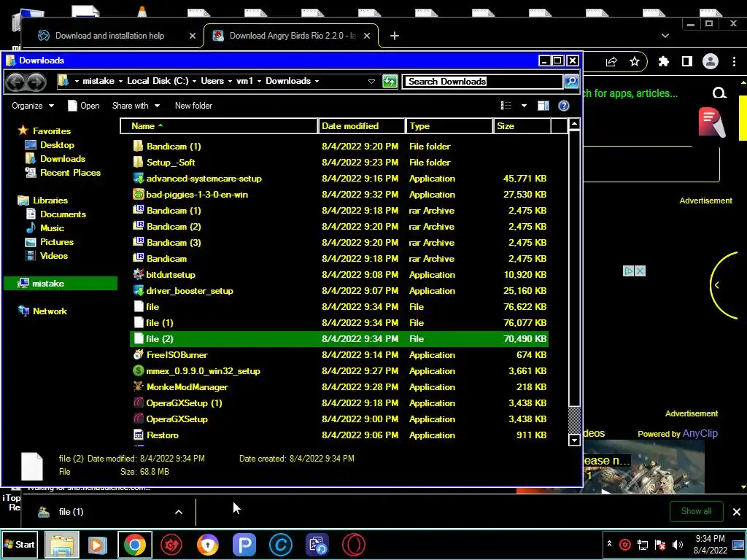Open Organize dropdown menu
747x560 pixels.
(33, 106)
